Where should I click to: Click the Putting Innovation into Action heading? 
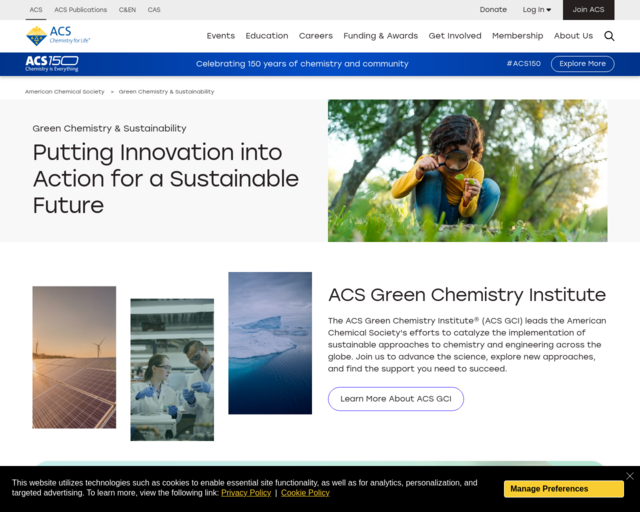(166, 178)
